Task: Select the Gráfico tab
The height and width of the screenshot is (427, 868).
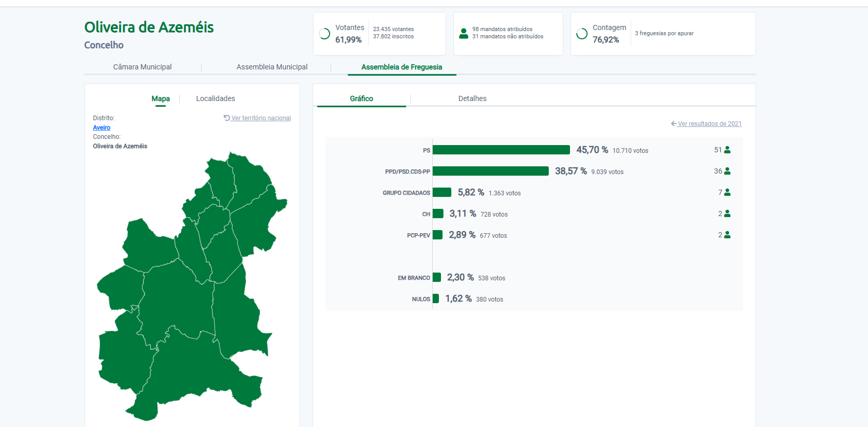Action: coord(361,98)
